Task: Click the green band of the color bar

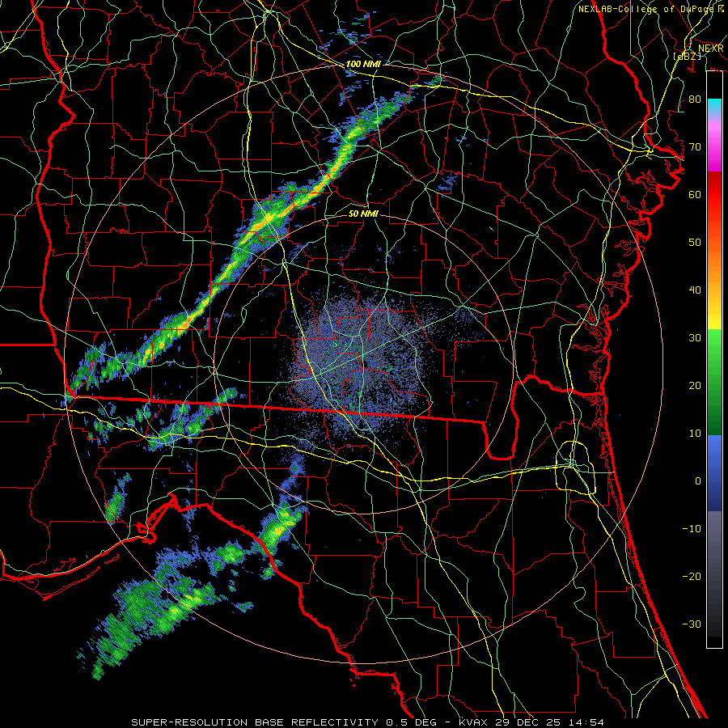Action: tap(714, 382)
